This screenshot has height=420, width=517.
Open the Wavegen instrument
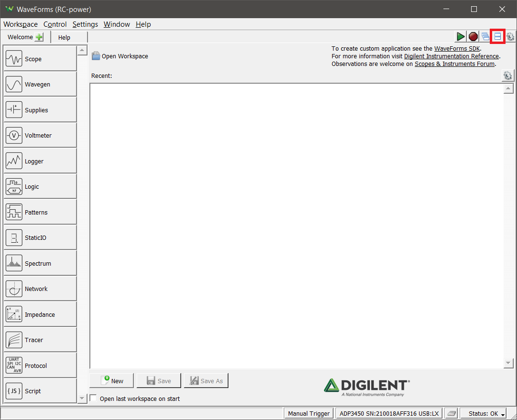40,84
